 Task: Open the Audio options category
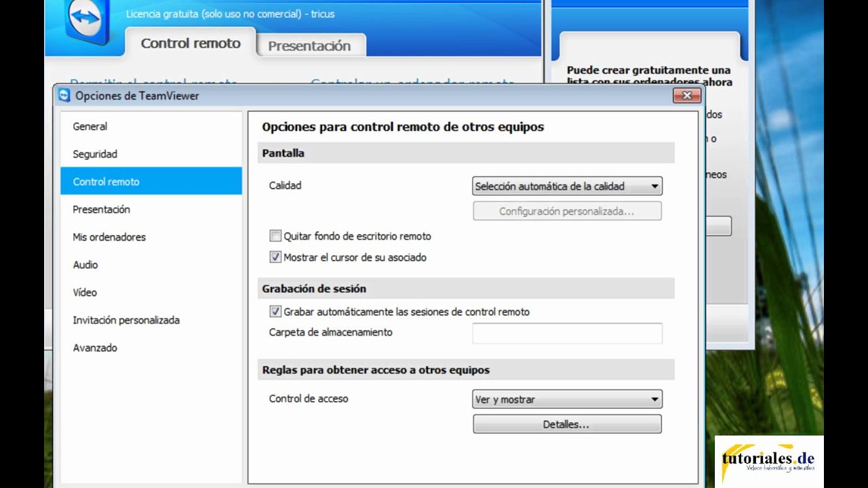(x=151, y=265)
